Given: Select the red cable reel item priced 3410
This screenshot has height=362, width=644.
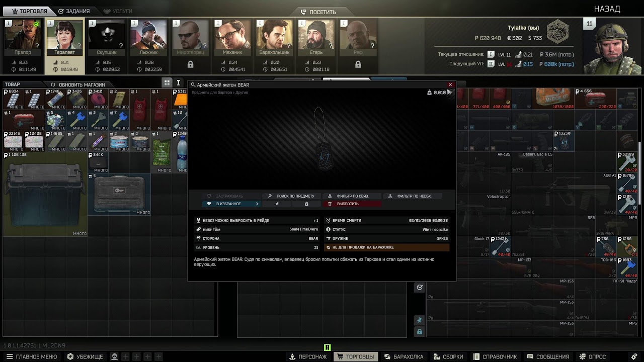Looking at the screenshot, I should 98,100.
